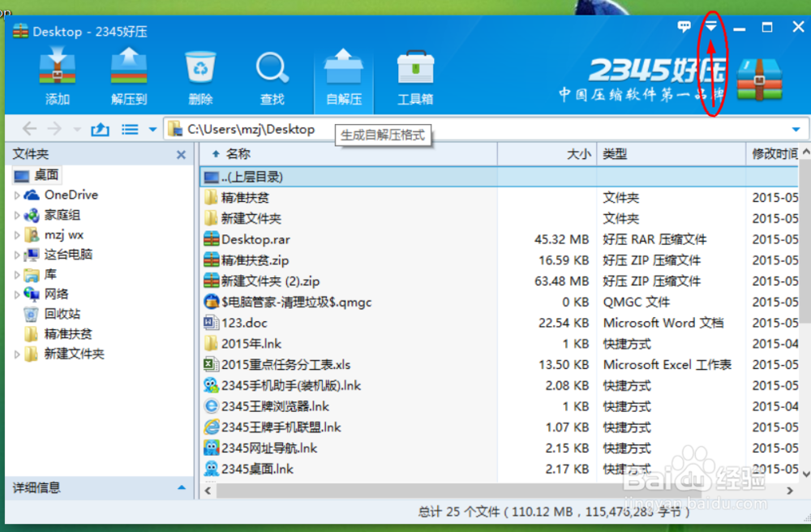The image size is (811, 532).
Task: Select 家庭组 in the folder tree
Action: (52, 215)
